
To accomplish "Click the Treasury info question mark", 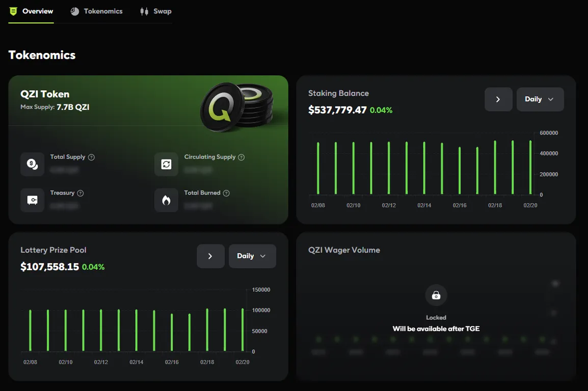I will click(80, 193).
